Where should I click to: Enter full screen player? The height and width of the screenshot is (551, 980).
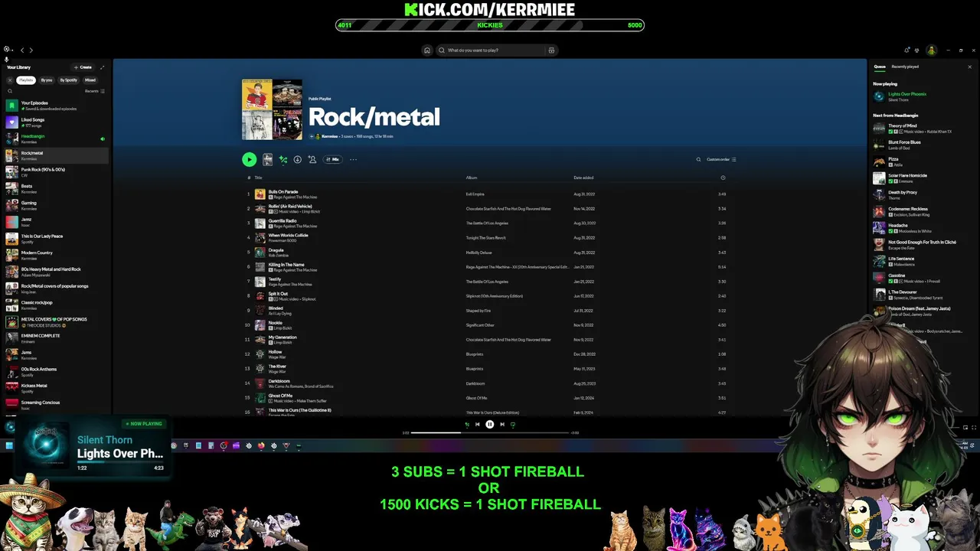974,428
